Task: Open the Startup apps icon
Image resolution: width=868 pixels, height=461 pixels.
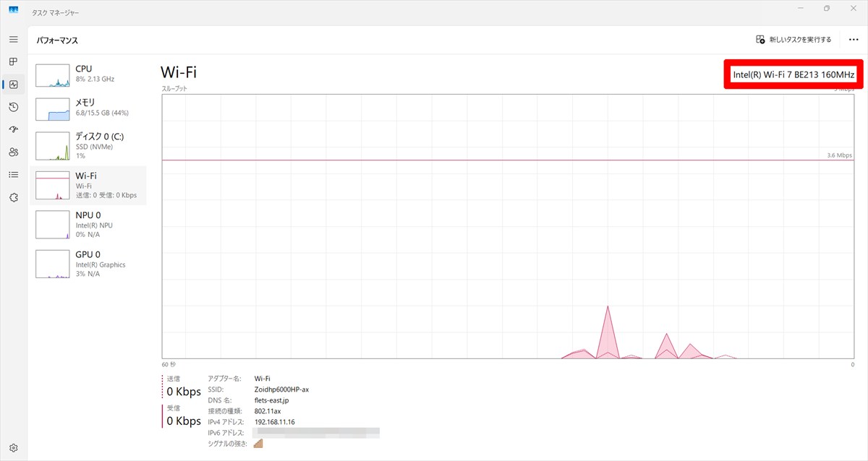Action: (13, 129)
